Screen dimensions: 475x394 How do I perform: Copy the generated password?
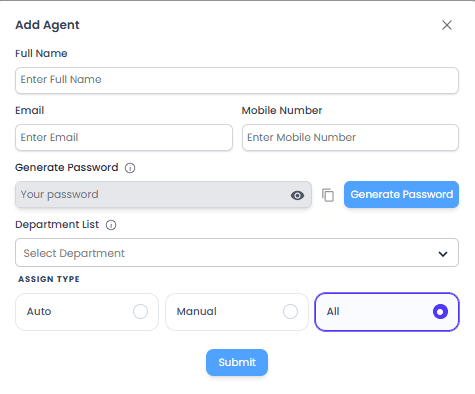(328, 195)
